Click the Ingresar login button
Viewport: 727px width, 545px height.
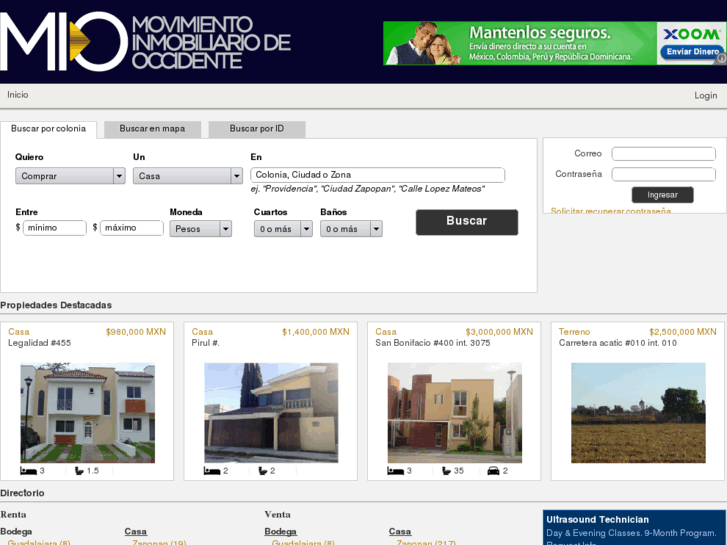point(663,195)
